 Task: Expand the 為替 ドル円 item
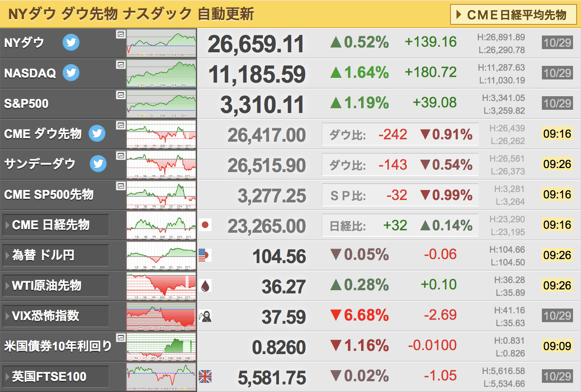pos(56,255)
